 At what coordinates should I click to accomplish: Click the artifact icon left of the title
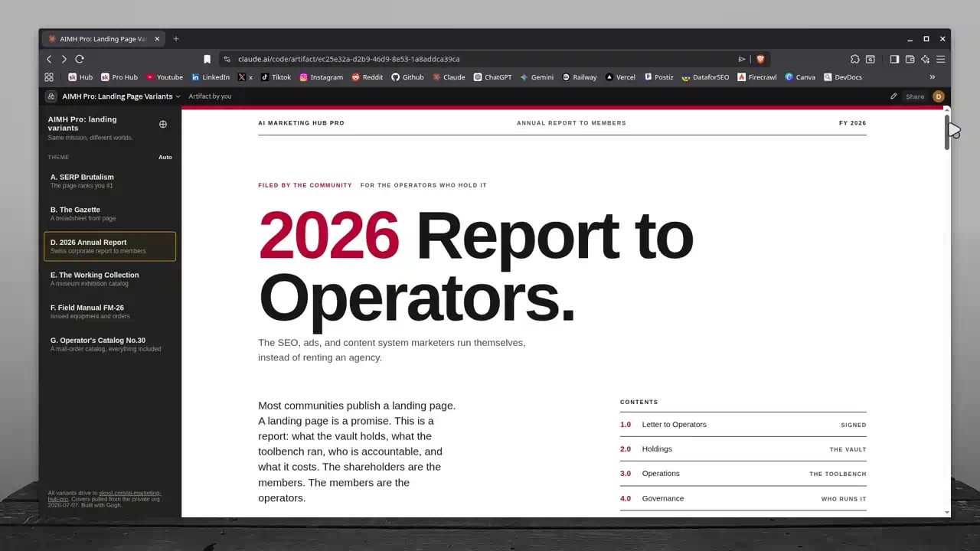pyautogui.click(x=51, y=96)
